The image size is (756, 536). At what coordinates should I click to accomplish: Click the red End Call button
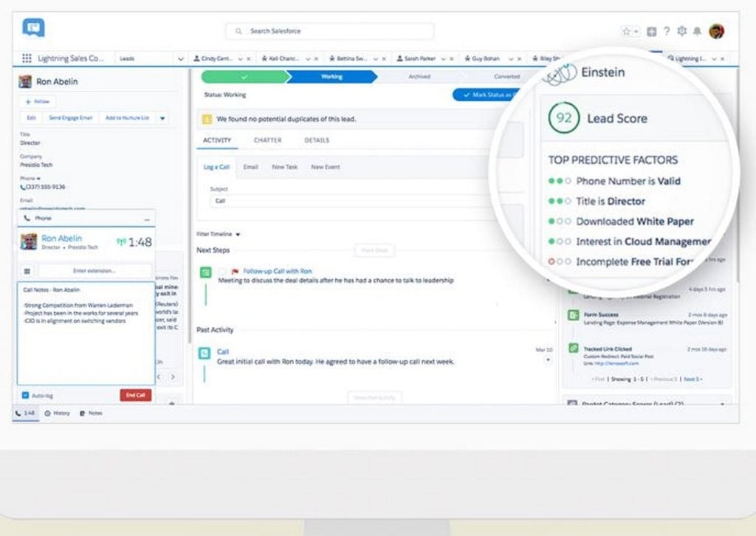(x=136, y=395)
